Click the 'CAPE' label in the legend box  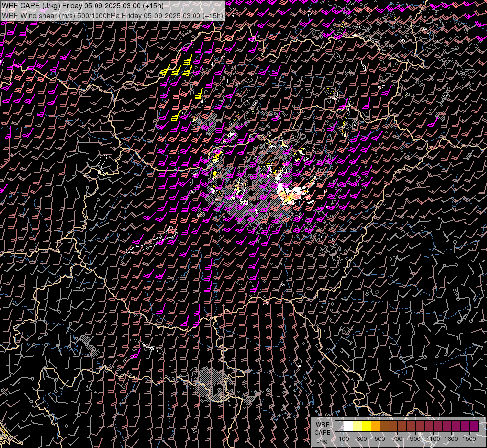(322, 433)
